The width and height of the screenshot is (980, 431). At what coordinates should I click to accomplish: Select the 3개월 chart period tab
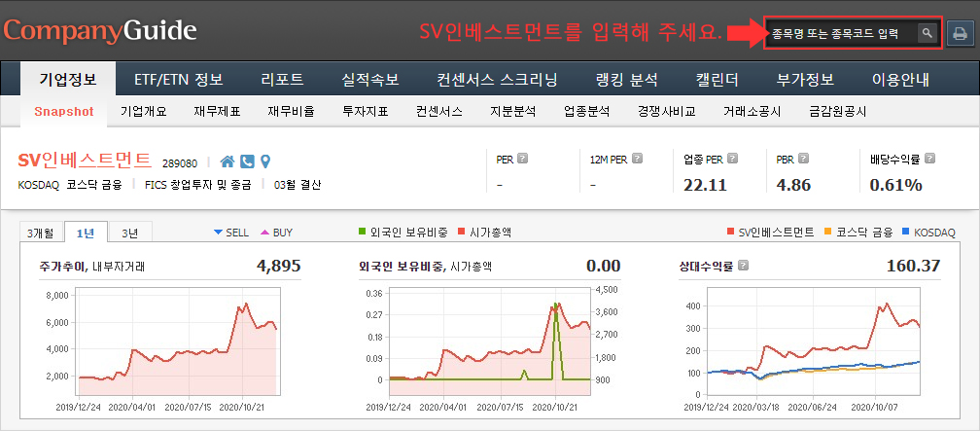click(x=40, y=233)
